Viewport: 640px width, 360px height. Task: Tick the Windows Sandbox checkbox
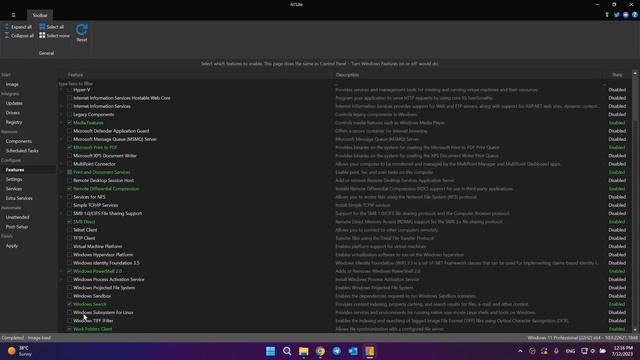tap(69, 296)
